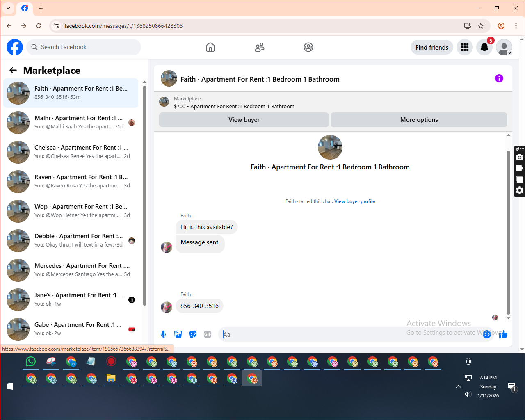Open the GIF picker icon

208,334
